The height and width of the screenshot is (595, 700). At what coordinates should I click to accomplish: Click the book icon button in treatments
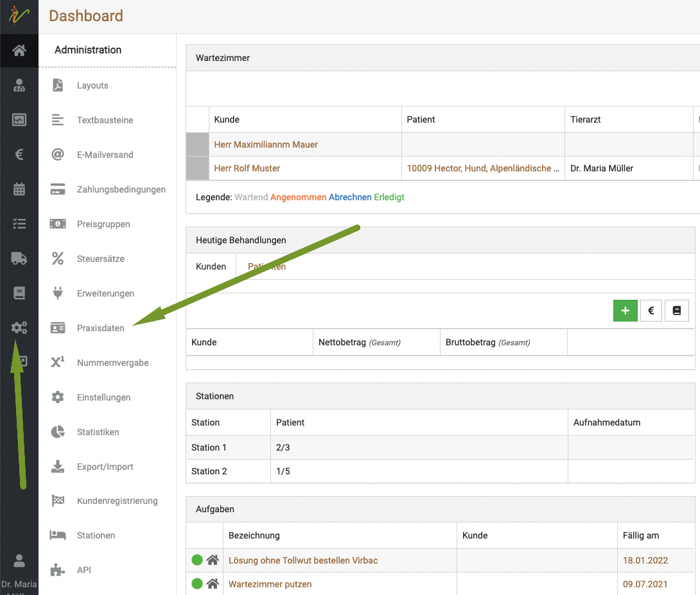(x=676, y=311)
